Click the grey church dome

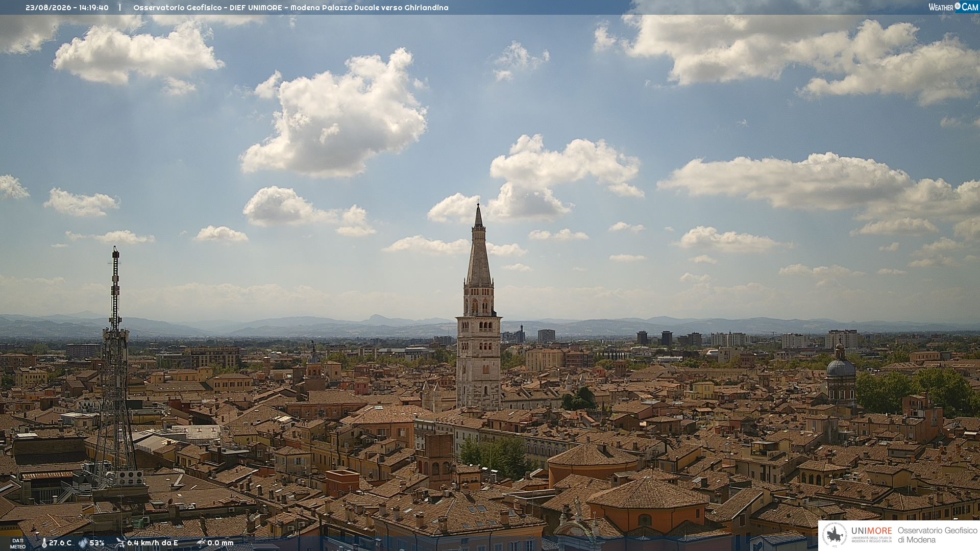point(840,366)
